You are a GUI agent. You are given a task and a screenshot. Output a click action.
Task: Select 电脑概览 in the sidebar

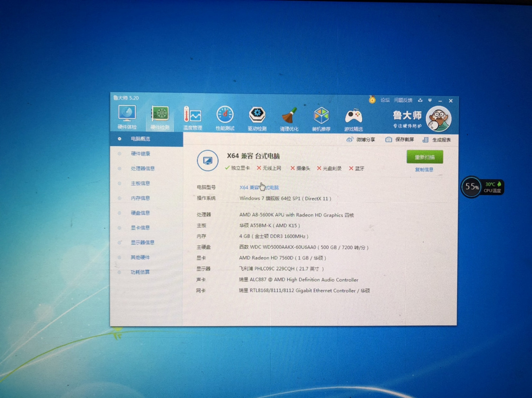pos(147,139)
